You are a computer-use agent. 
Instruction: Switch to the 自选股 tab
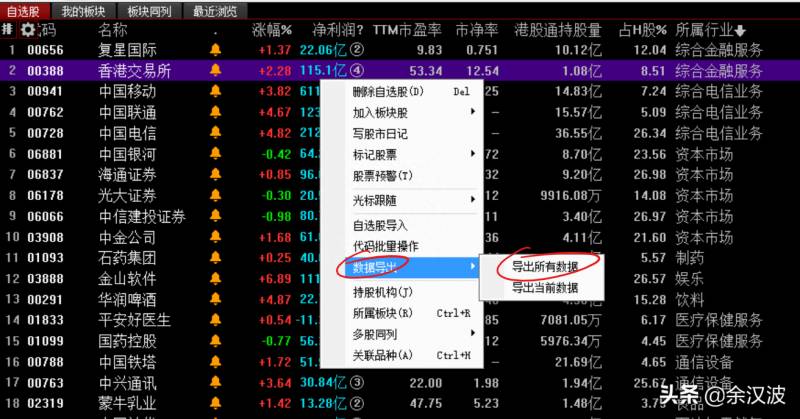click(x=24, y=11)
